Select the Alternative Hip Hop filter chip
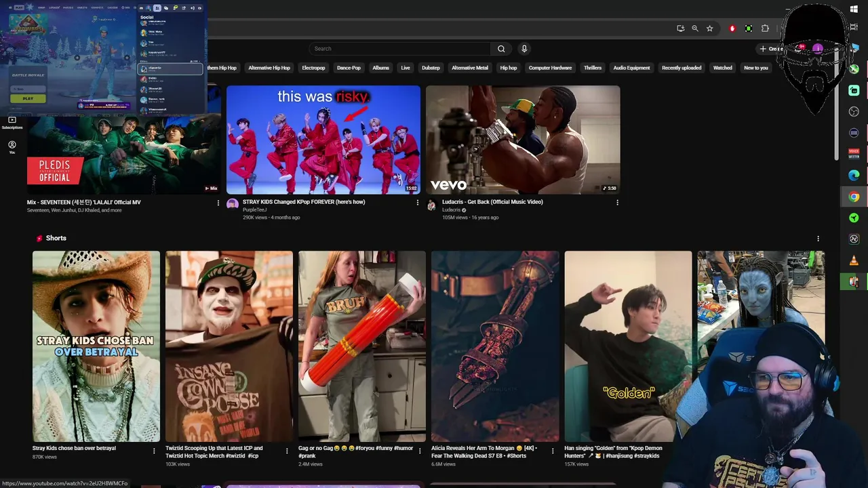This screenshot has height=488, width=868. [269, 68]
